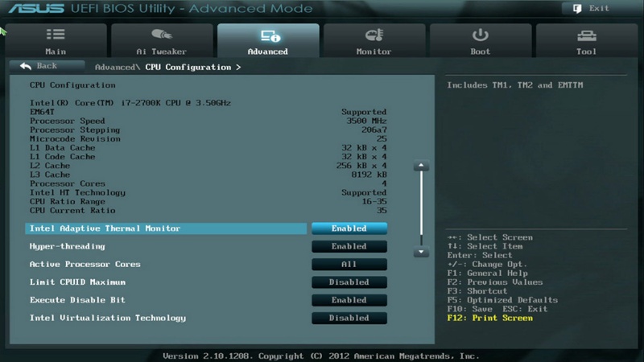Click the Exit door icon
The image size is (644, 362).
pyautogui.click(x=577, y=8)
